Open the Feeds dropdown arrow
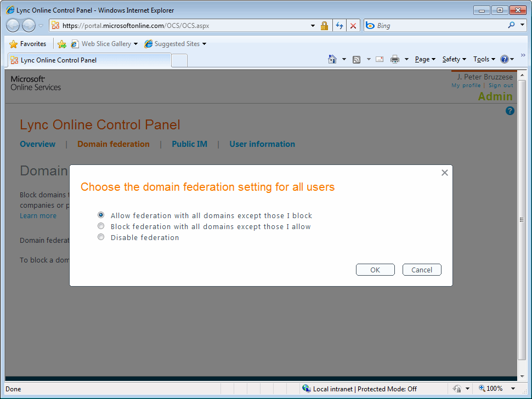The height and width of the screenshot is (399, 532). [369, 60]
